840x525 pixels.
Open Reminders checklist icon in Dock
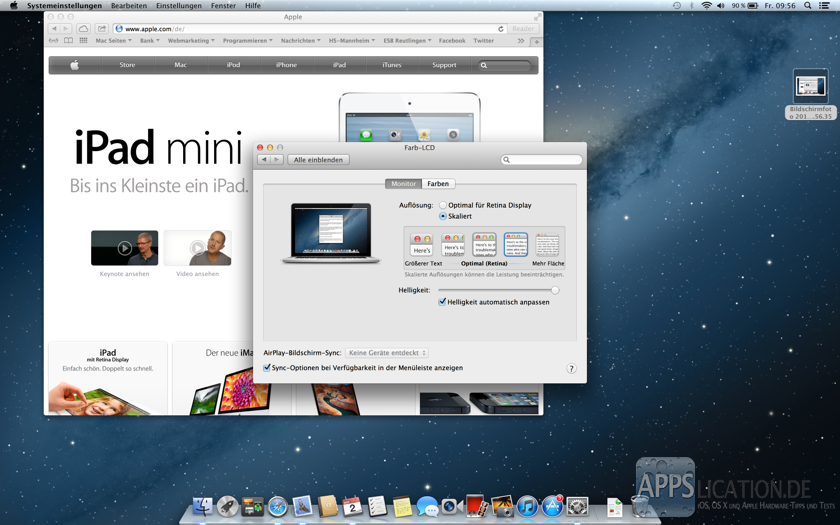coord(378,506)
